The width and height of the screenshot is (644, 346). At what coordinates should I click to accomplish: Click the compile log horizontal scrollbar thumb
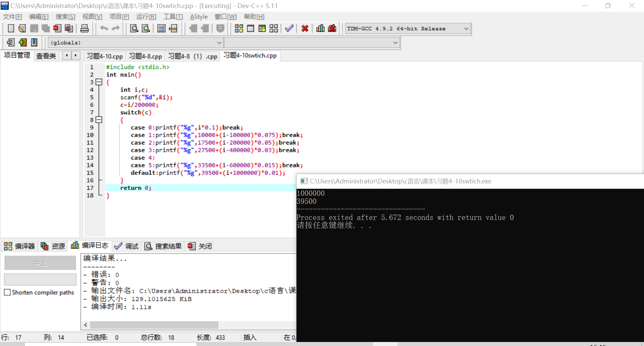click(154, 325)
